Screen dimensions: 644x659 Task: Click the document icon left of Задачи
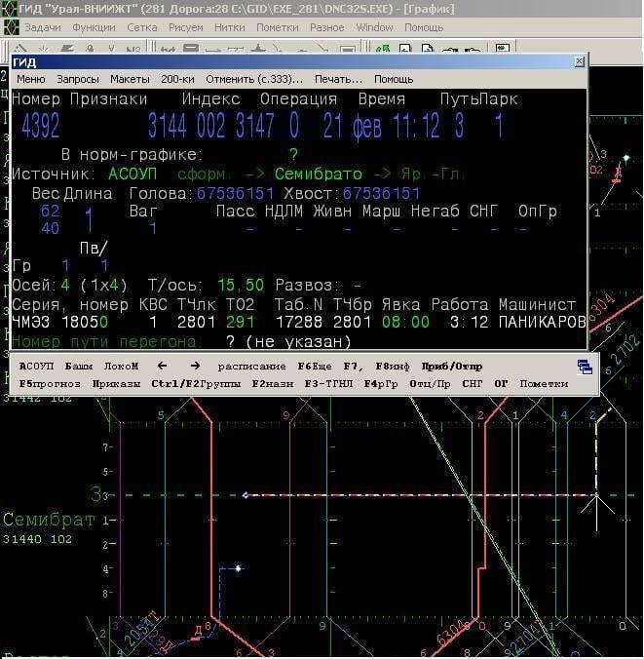click(11, 27)
